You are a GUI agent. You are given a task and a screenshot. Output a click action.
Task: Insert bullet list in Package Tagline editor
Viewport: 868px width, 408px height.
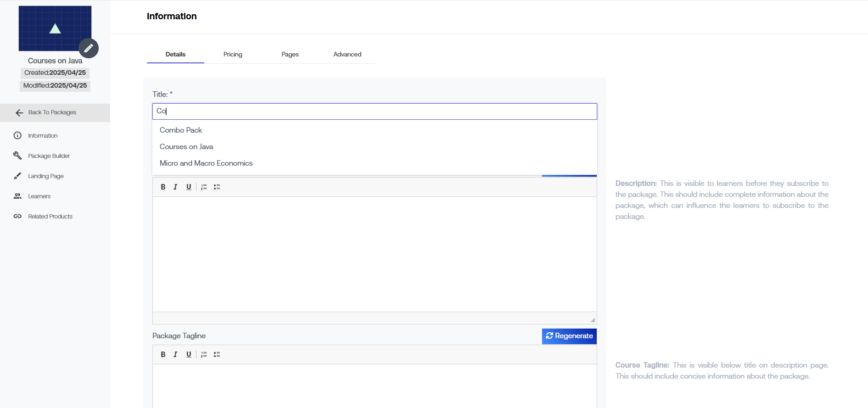click(x=217, y=354)
